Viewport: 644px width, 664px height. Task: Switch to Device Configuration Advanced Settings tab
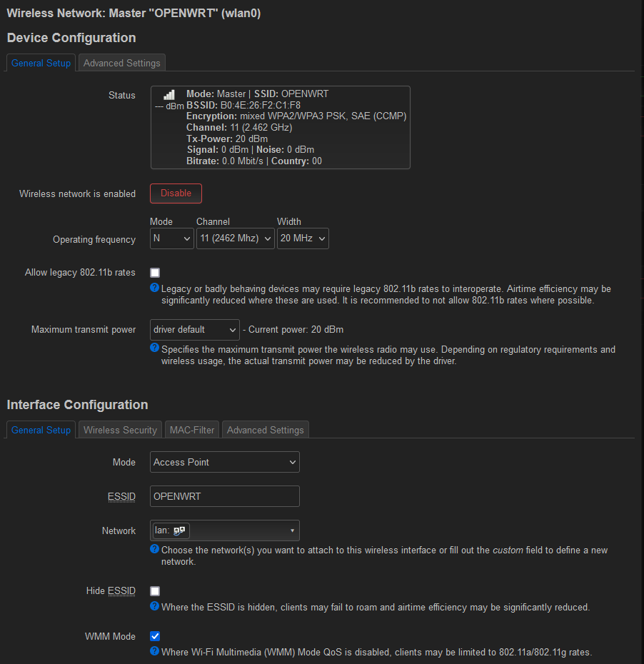(x=122, y=63)
